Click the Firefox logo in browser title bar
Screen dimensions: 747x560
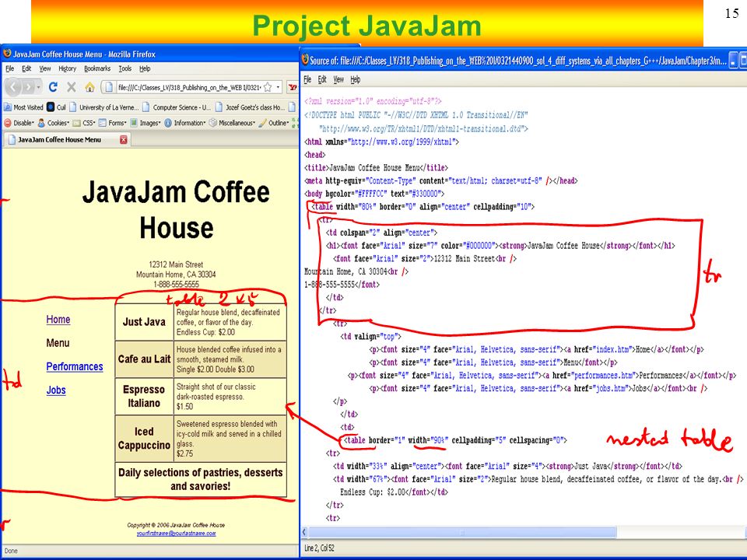click(7, 54)
